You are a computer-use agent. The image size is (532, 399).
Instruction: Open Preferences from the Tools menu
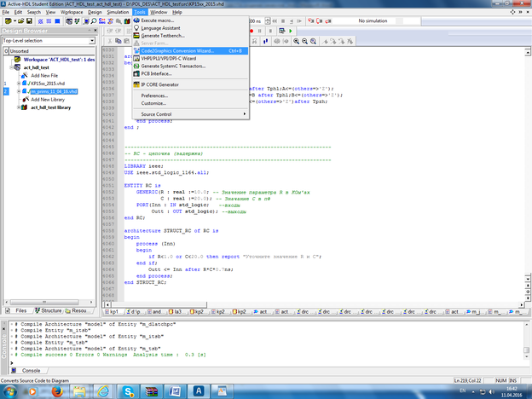(x=153, y=95)
